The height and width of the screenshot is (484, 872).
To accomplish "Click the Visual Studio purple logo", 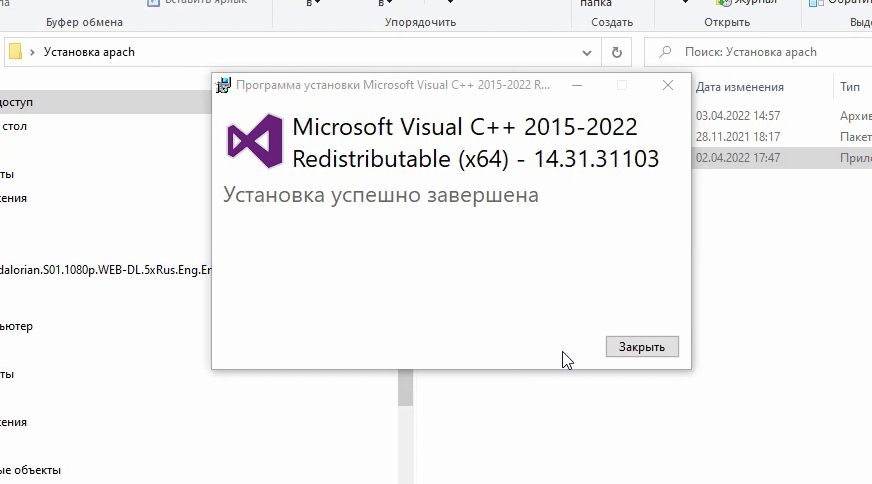I will [255, 141].
